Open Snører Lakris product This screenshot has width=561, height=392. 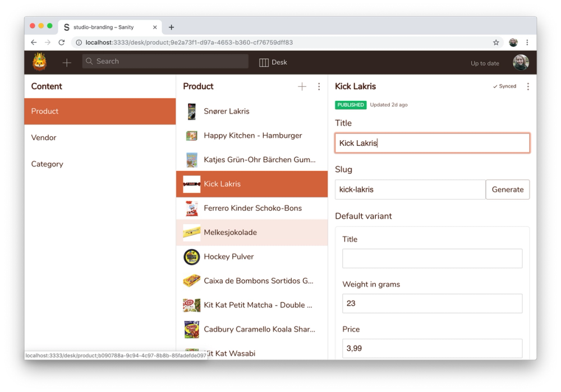(252, 111)
